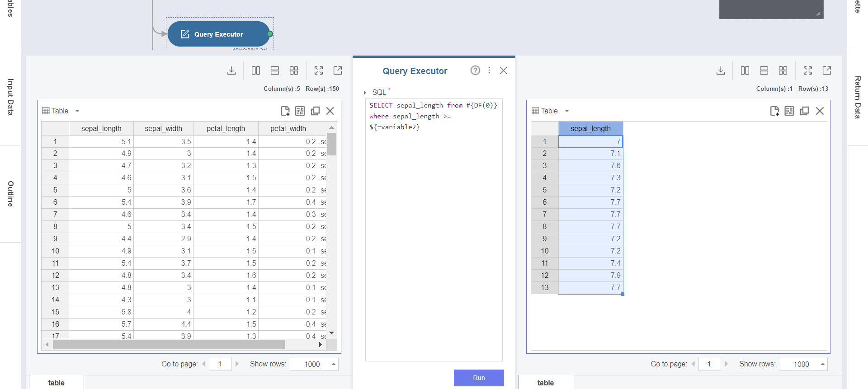Open input data panel in new window

pyautogui.click(x=338, y=70)
